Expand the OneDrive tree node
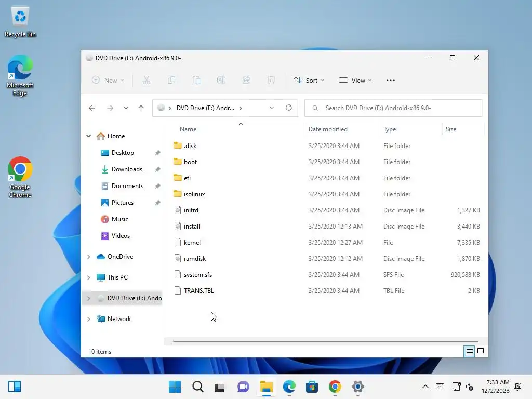The width and height of the screenshot is (532, 399). click(x=88, y=257)
